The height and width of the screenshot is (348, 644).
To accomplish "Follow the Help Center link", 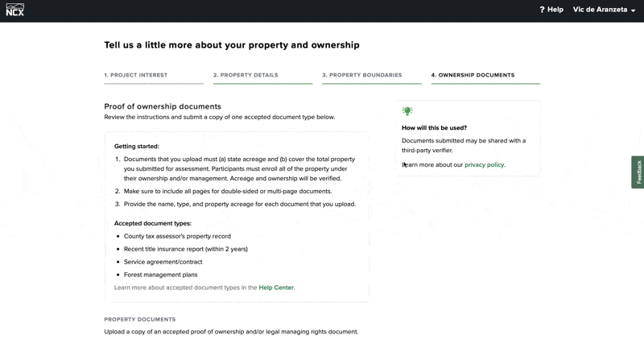I will [x=276, y=288].
